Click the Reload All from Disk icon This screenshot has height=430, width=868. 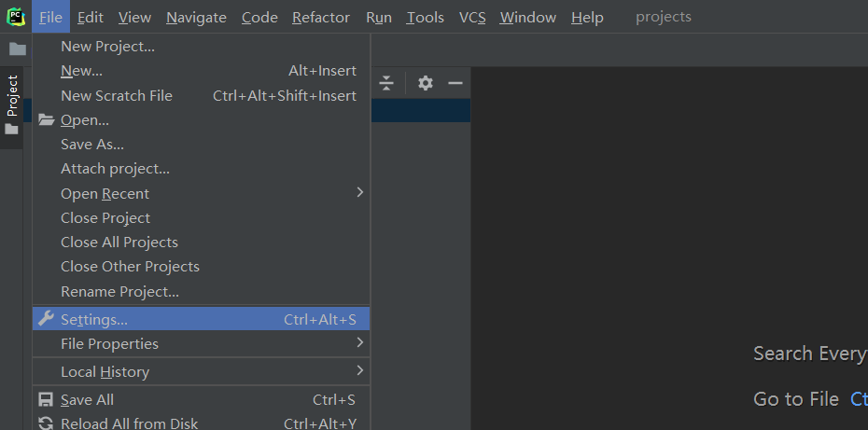46,423
